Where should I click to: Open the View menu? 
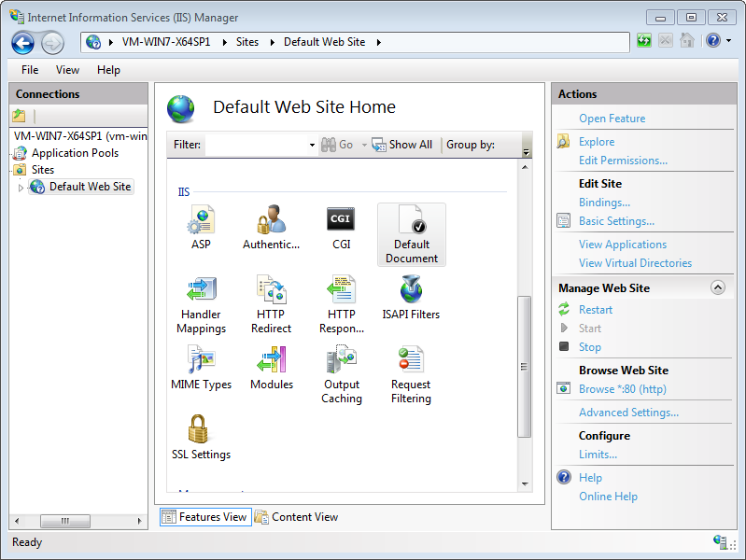(x=67, y=70)
